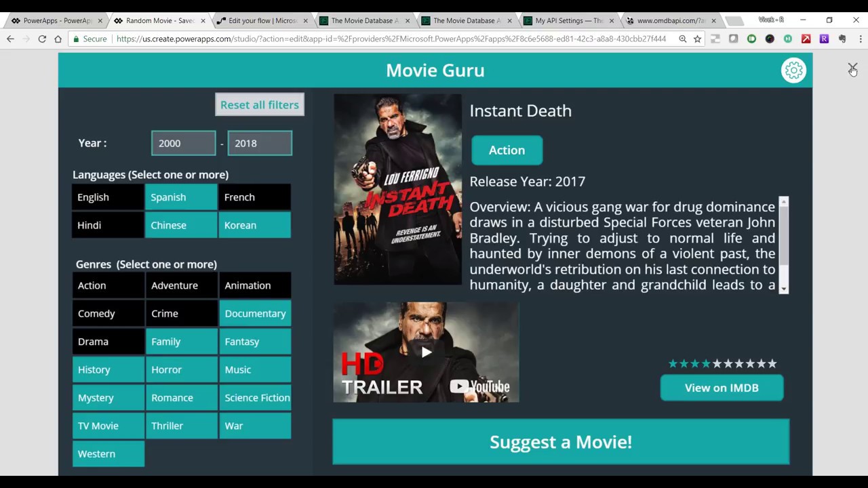The image size is (868, 488).
Task: Enable the Mystery genre filter
Action: point(108,398)
